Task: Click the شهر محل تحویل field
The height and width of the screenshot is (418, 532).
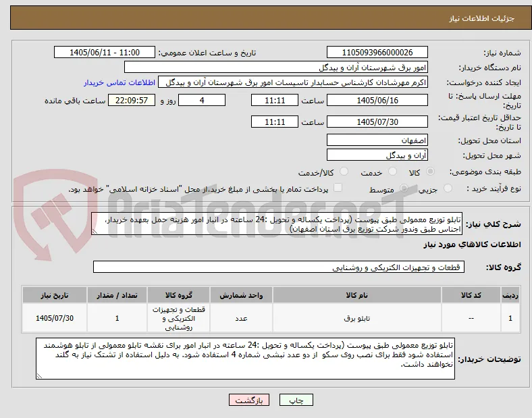Action: (x=377, y=155)
